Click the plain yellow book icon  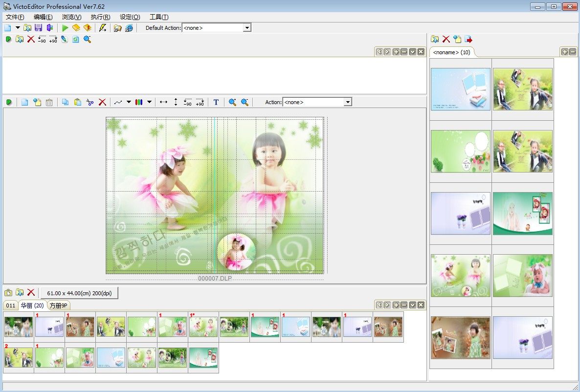pyautogui.click(x=76, y=28)
